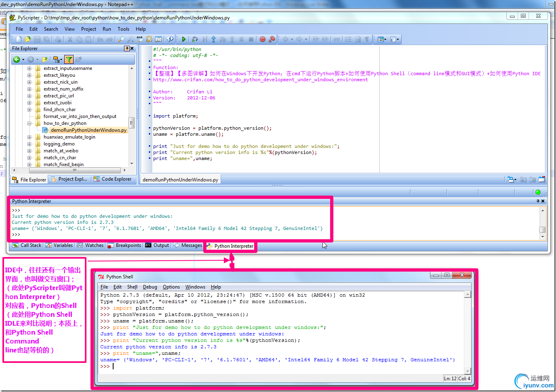The image size is (556, 392).
Task: Run the script with green play button
Action: point(183,39)
